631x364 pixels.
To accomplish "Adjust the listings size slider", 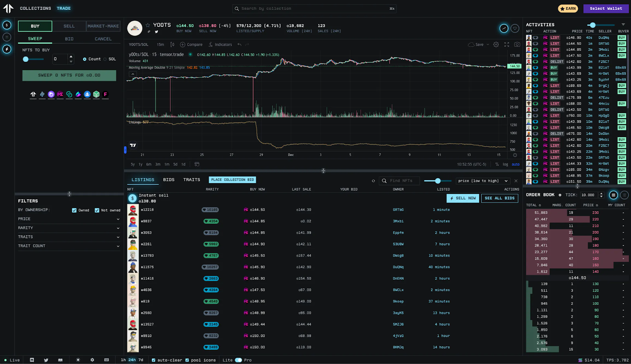I will click(x=438, y=181).
